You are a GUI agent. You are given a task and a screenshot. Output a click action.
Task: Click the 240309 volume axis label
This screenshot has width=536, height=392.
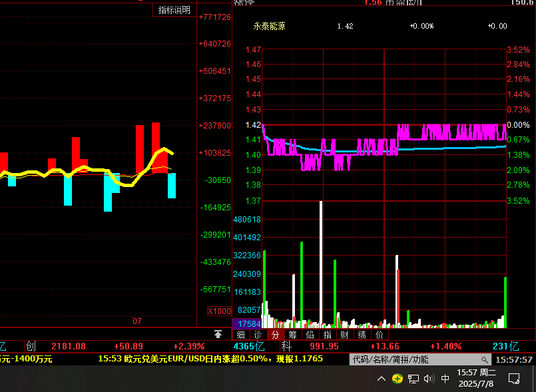[x=247, y=274]
